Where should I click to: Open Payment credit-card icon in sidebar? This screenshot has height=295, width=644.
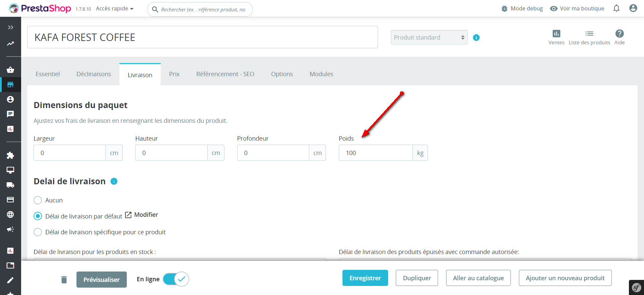pyautogui.click(x=10, y=200)
